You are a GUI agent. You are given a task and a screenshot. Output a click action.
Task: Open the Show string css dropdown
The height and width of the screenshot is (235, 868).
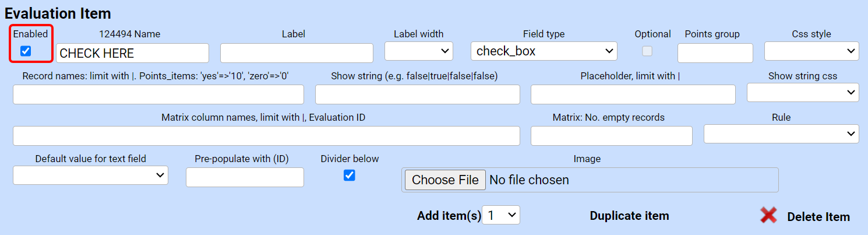[x=802, y=93]
